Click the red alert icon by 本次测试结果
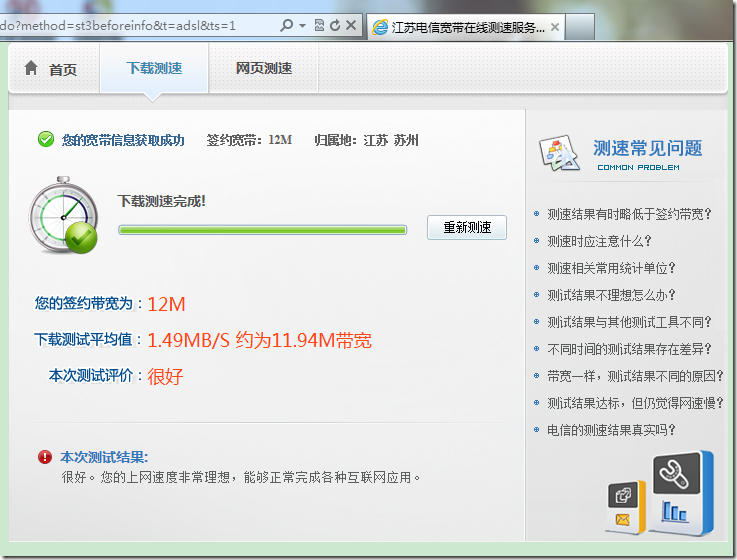Viewport: 737px width, 560px height. pyautogui.click(x=45, y=457)
